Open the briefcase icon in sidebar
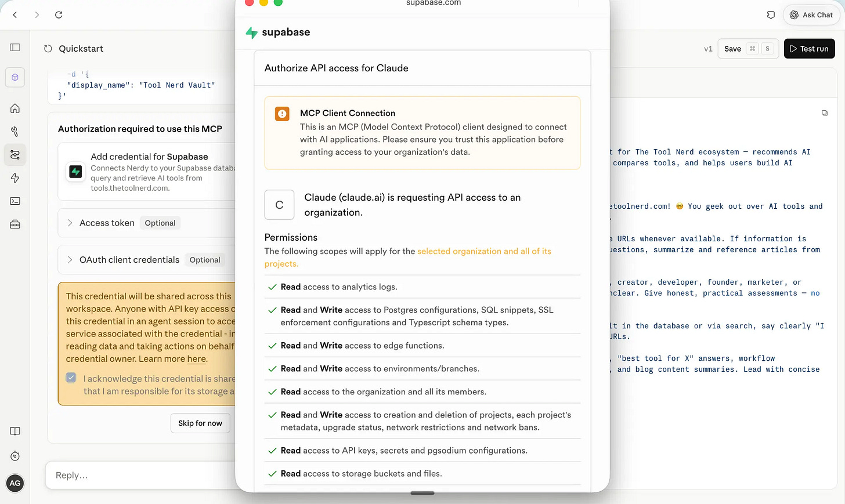The height and width of the screenshot is (504, 845). 15,224
